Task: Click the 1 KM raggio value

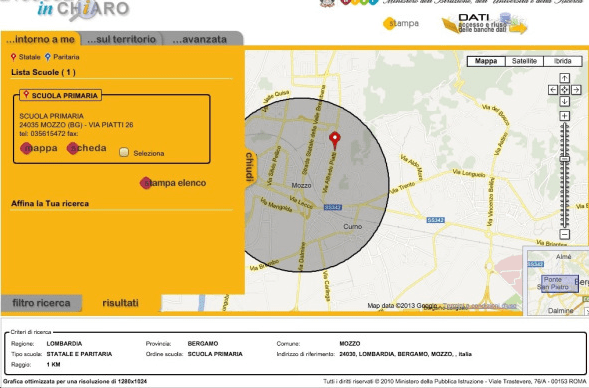Action: 53,365
